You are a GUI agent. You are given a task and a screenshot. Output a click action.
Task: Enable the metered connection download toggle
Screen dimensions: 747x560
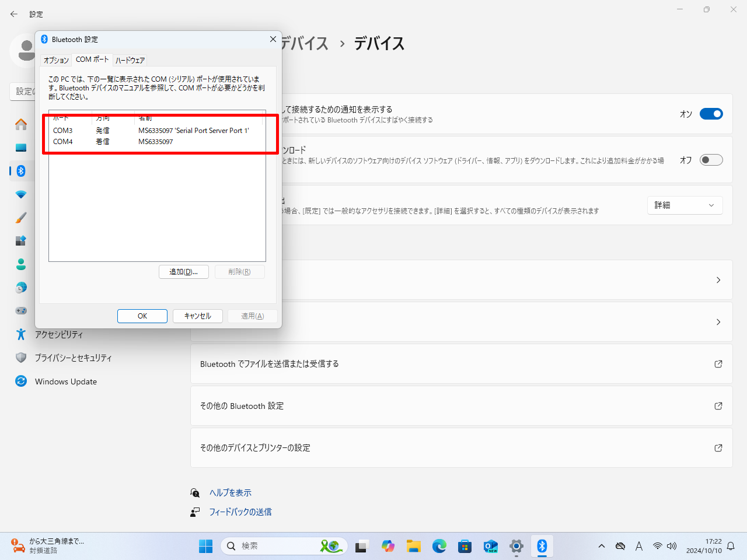711,160
